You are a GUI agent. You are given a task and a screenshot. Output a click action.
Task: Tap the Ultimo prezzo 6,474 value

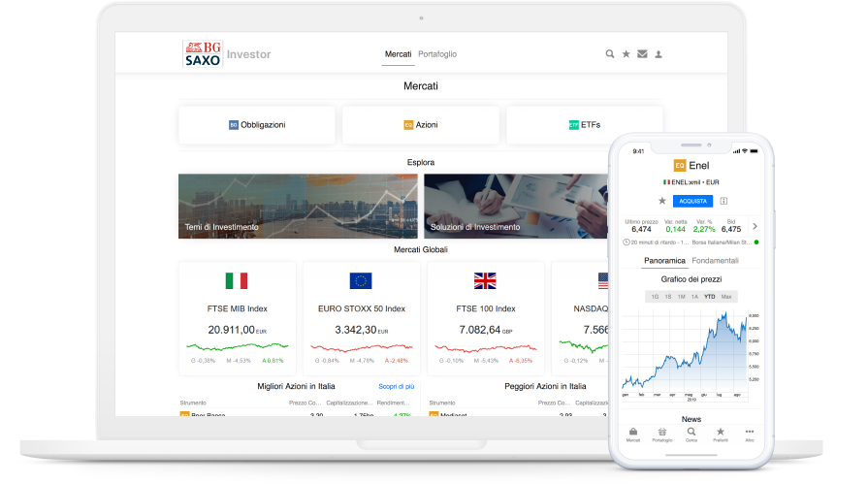pyautogui.click(x=641, y=229)
